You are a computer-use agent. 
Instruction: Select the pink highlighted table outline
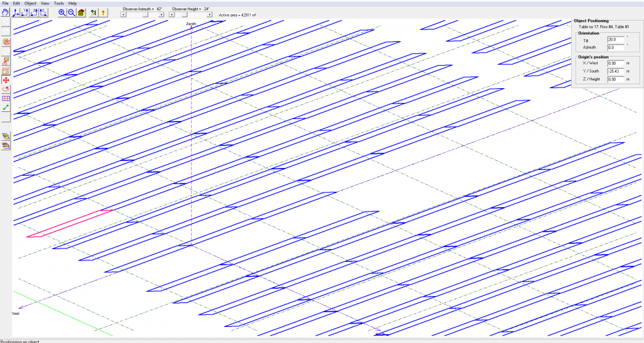pyautogui.click(x=70, y=223)
